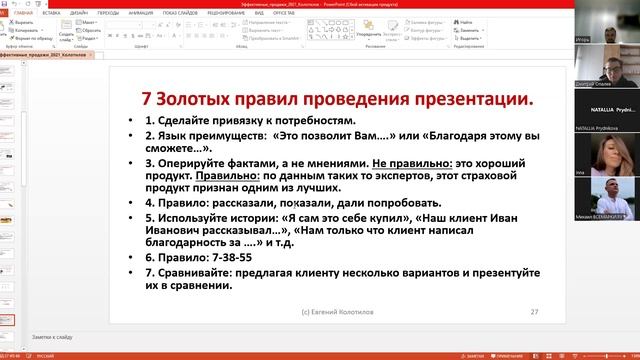Open the OFFICE TAB ribbon tab
The width and height of the screenshot is (640, 360).
284,13
